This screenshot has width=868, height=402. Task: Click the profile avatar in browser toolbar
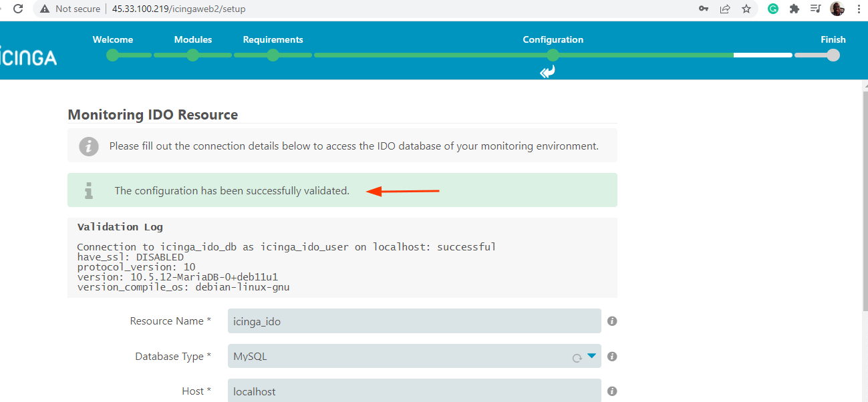(x=837, y=9)
